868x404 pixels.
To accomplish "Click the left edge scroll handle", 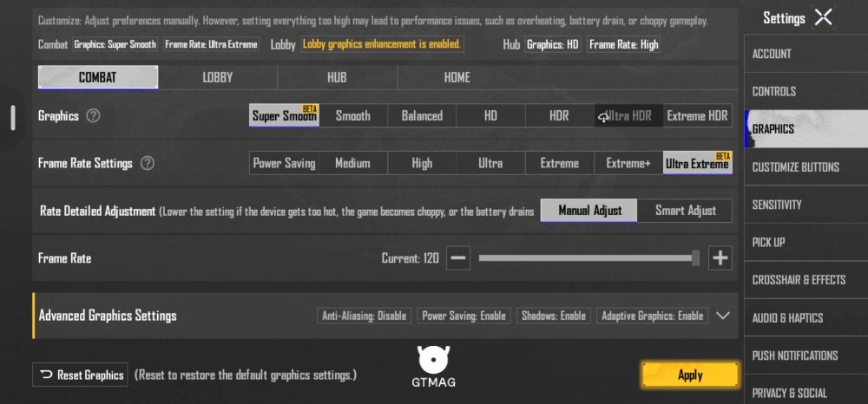I will point(13,117).
